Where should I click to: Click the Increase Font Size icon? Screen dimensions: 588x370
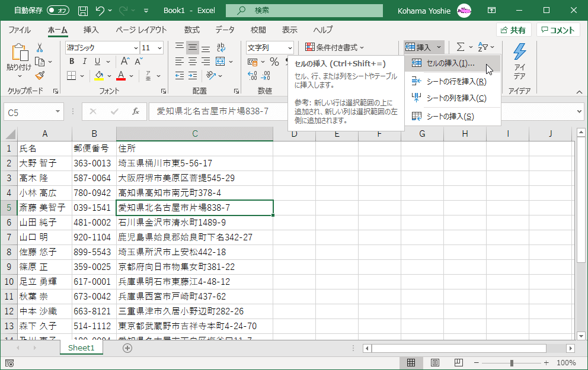[125, 60]
